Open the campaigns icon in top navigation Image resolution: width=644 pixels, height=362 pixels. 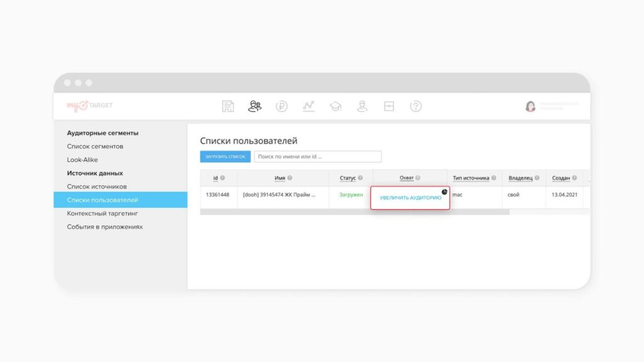[x=228, y=106]
